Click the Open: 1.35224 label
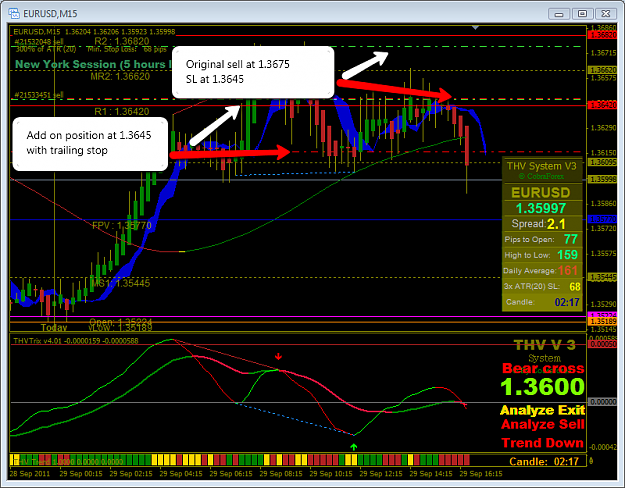This screenshot has height=488, width=625. (x=121, y=322)
